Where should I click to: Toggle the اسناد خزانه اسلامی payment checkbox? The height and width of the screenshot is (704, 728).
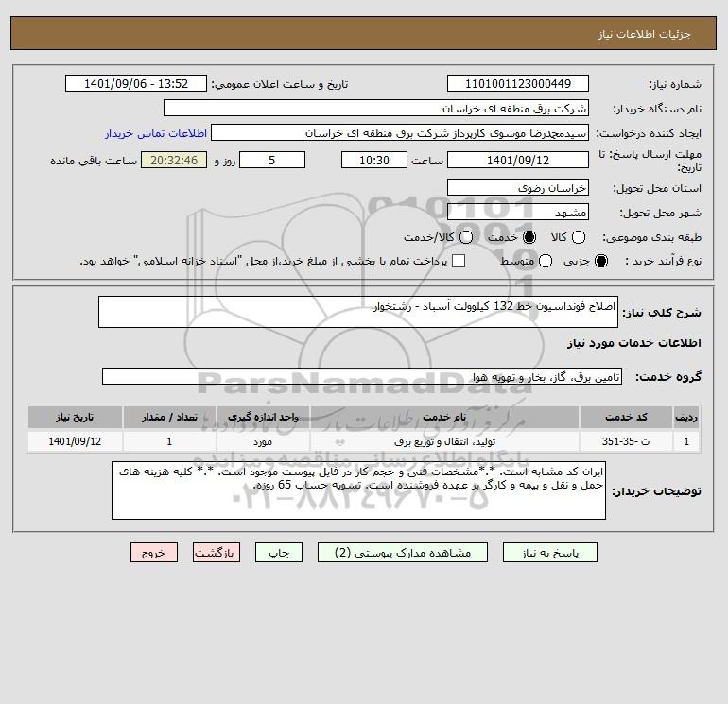point(459,261)
